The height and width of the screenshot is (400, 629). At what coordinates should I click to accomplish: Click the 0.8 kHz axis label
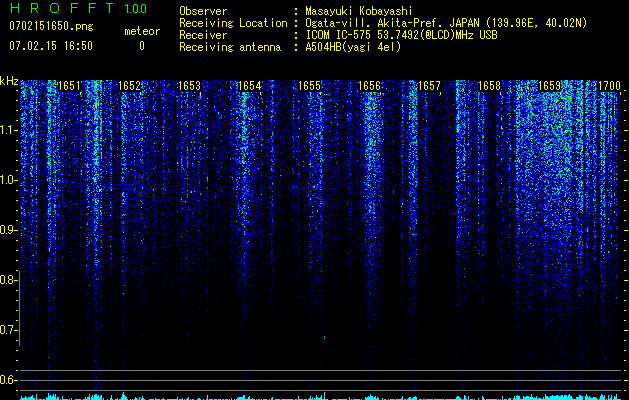point(9,280)
